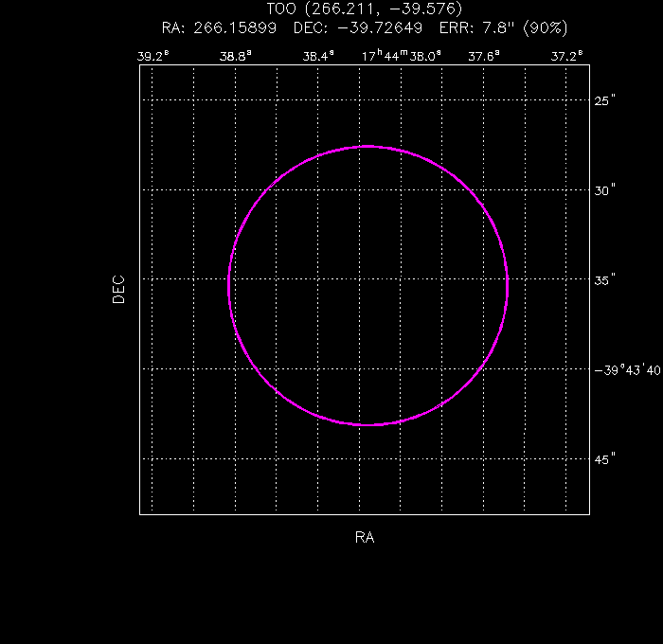Click the 37.6s RA tick label

[484, 56]
